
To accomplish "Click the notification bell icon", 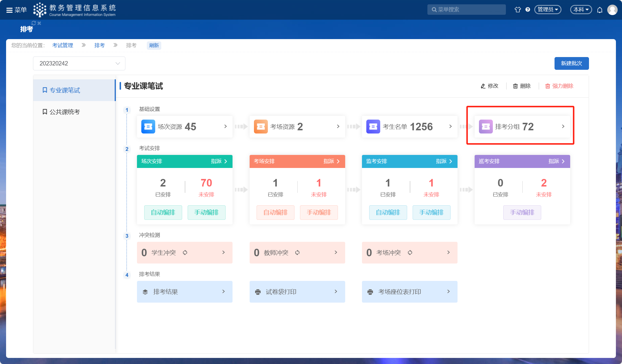I will point(600,10).
